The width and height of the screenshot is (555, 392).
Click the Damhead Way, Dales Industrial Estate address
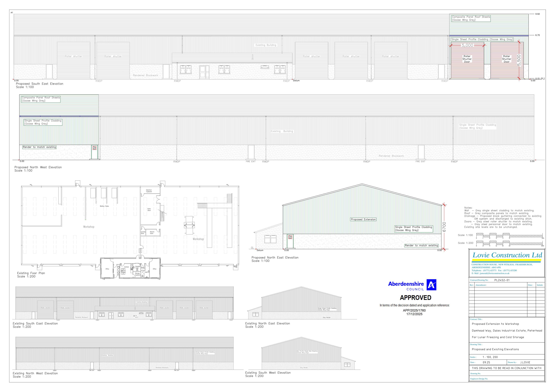507,331
